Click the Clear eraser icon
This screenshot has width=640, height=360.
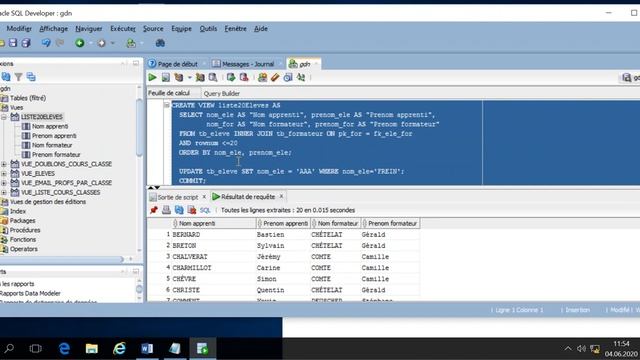[x=275, y=77]
